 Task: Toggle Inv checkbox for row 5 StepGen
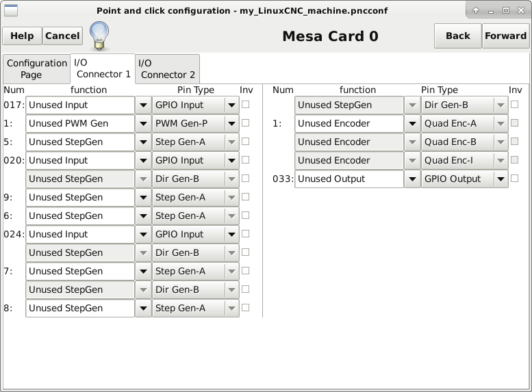pyautogui.click(x=245, y=142)
